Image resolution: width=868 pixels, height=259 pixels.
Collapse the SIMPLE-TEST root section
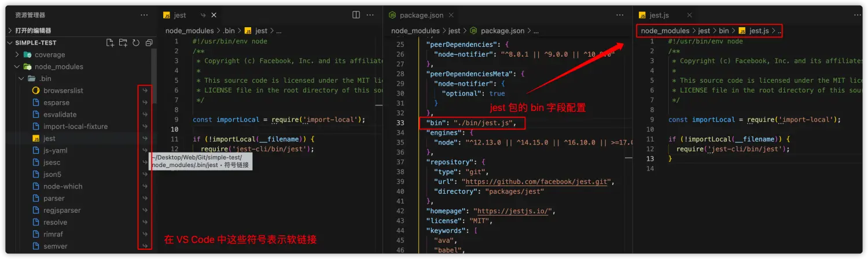tap(10, 43)
